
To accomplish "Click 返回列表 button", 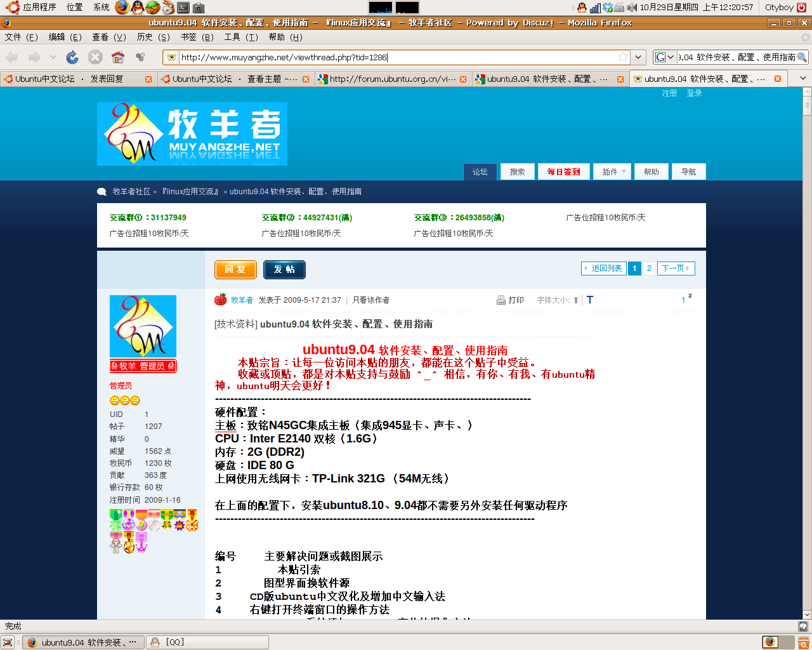I will pos(603,269).
